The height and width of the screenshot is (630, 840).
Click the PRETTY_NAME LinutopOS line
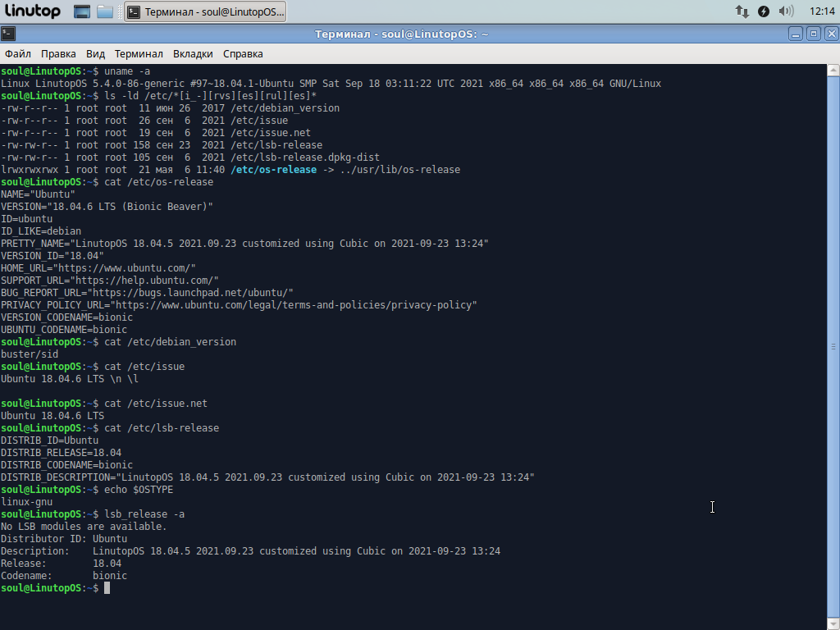click(x=244, y=244)
